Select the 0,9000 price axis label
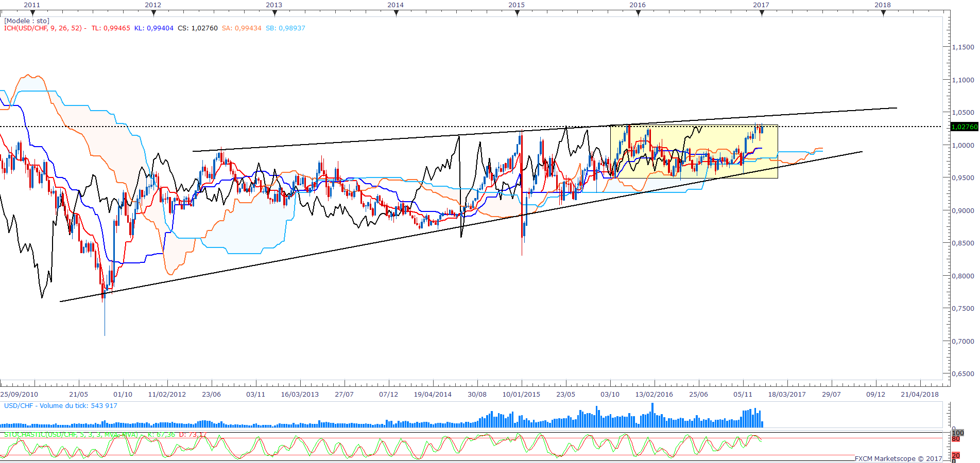 pyautogui.click(x=963, y=210)
